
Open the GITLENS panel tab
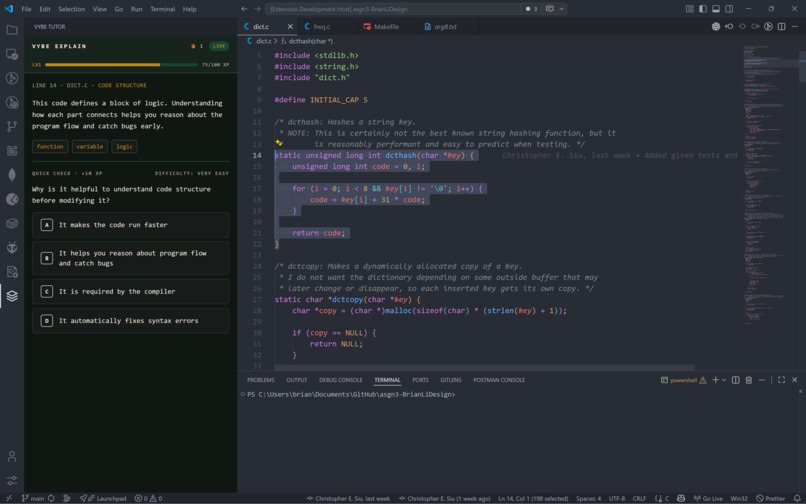click(x=451, y=380)
